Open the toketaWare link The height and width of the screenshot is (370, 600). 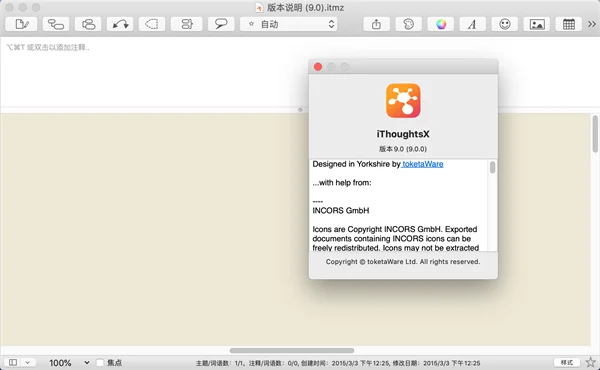[422, 164]
